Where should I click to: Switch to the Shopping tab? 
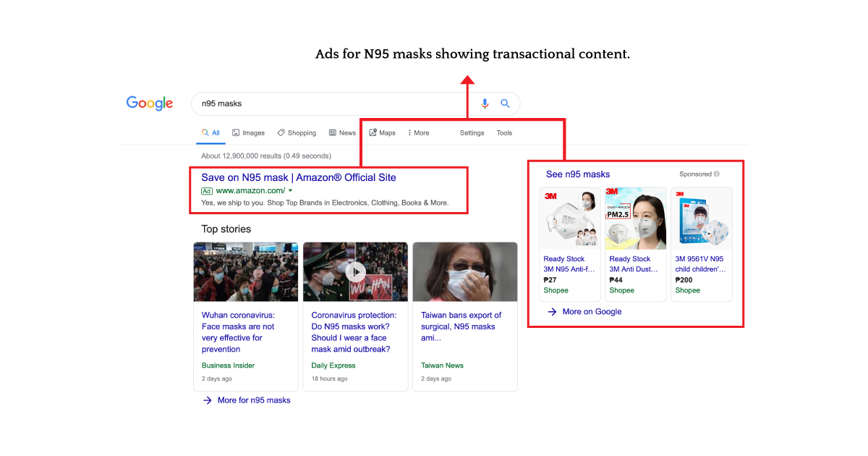pyautogui.click(x=297, y=133)
